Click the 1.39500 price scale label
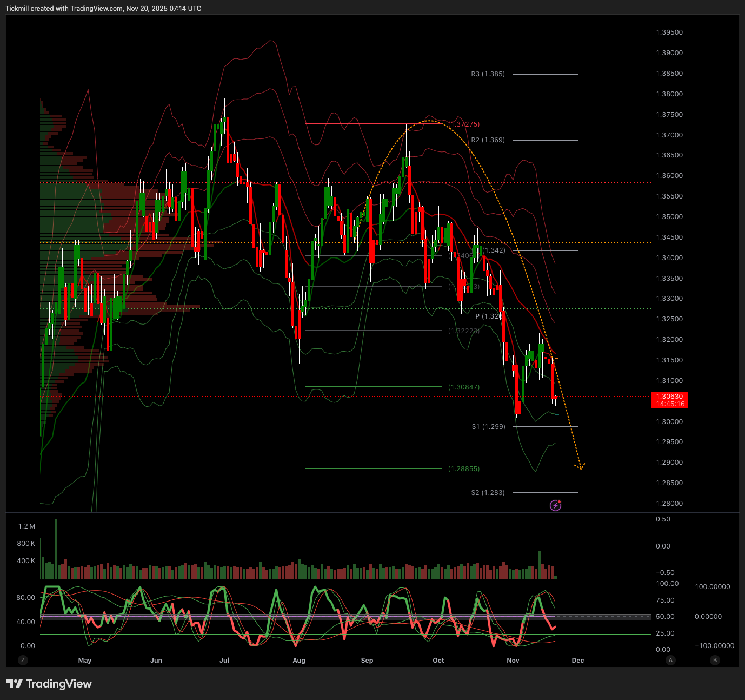Image resolution: width=745 pixels, height=700 pixels. (x=669, y=32)
